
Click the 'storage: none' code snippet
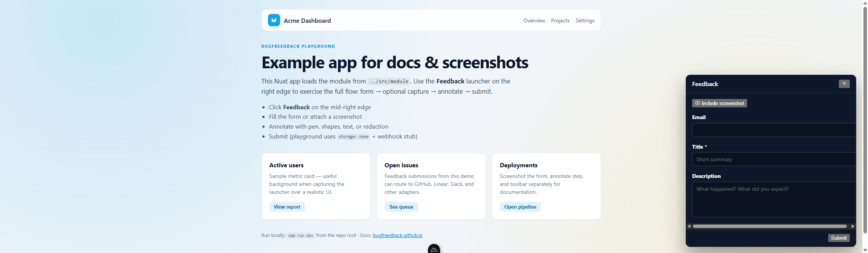(353, 137)
